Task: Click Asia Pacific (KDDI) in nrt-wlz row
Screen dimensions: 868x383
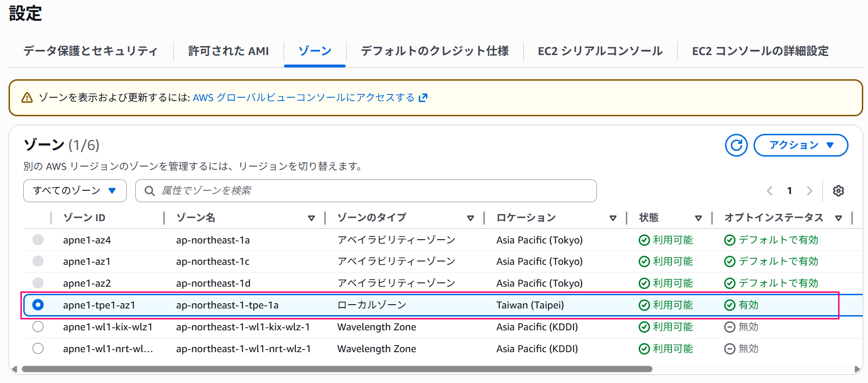Action: pos(537,349)
